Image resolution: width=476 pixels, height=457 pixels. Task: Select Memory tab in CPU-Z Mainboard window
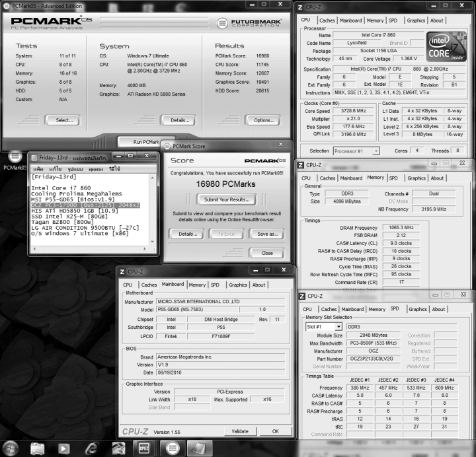(x=197, y=285)
